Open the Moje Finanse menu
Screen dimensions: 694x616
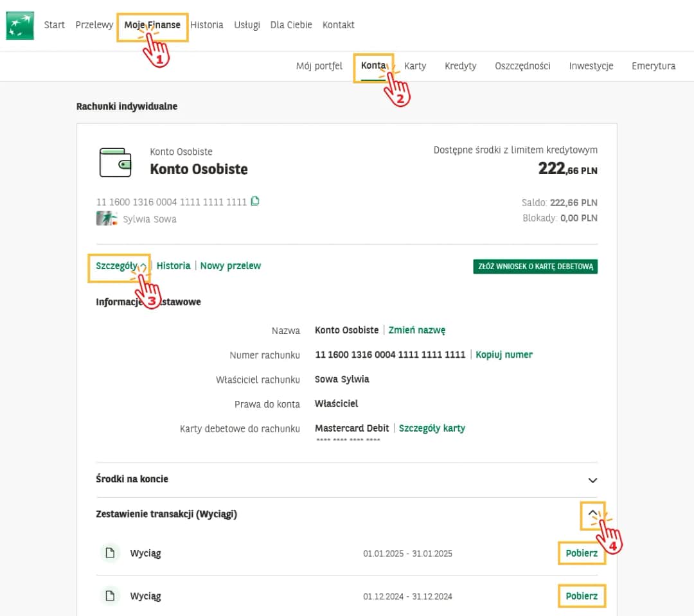[152, 24]
